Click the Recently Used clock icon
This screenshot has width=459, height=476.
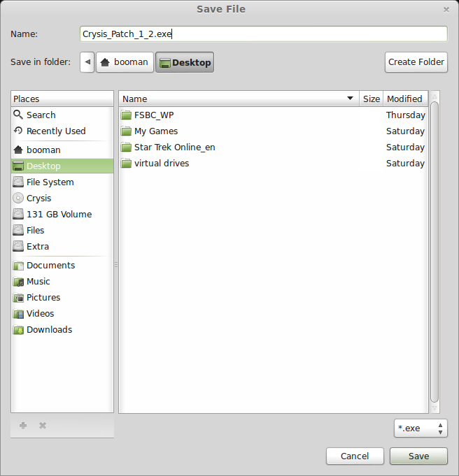(18, 131)
